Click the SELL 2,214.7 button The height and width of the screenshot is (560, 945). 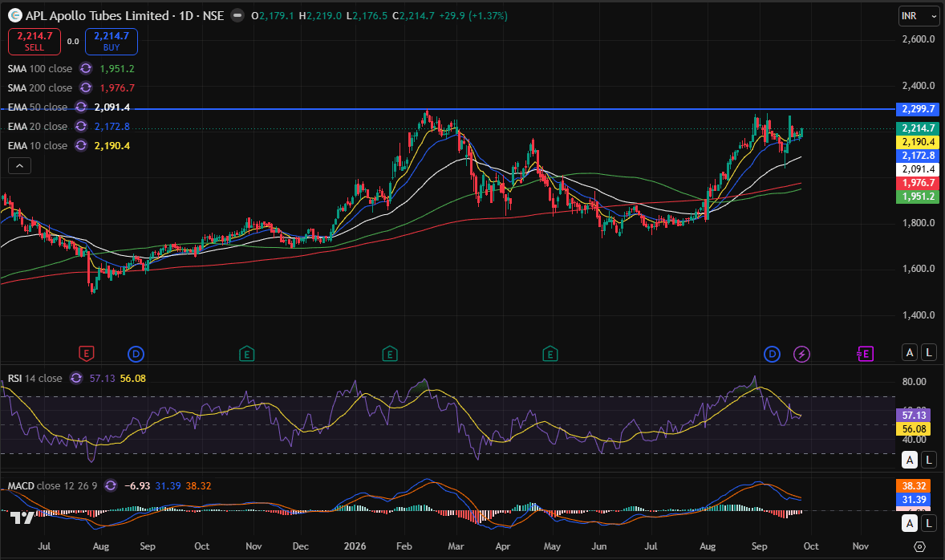click(x=34, y=42)
